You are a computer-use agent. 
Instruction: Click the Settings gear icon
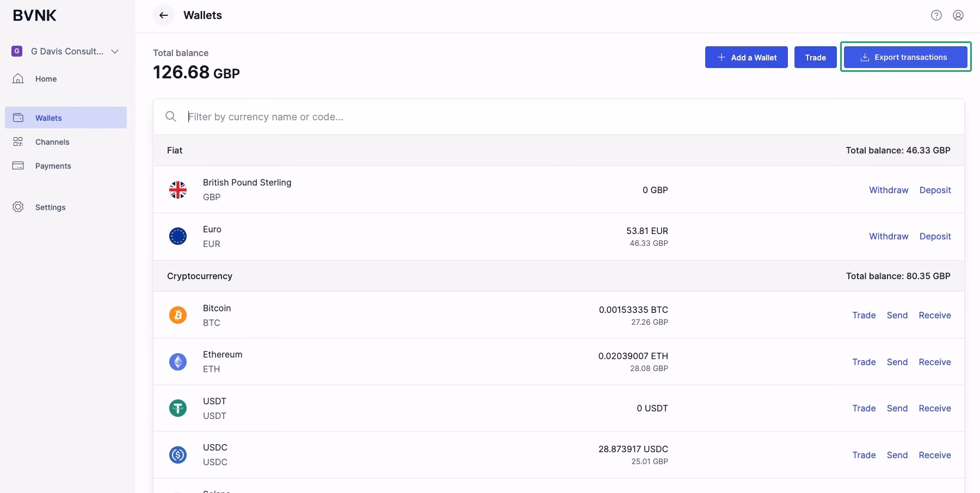tap(18, 207)
